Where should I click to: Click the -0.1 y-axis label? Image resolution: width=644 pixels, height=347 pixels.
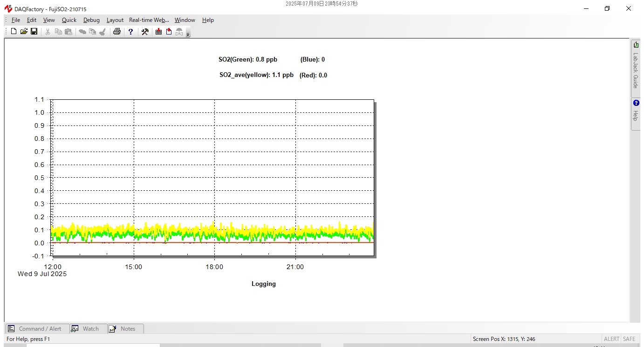tap(38, 256)
